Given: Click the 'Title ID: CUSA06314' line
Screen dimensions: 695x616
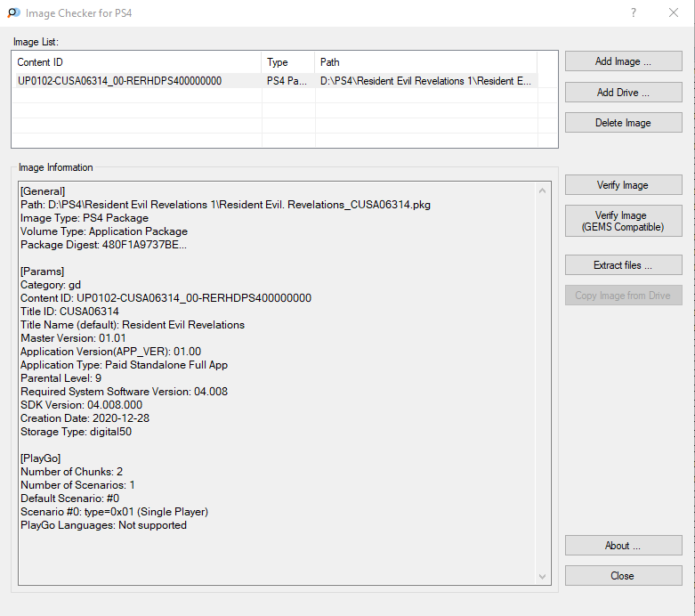Looking at the screenshot, I should pos(69,312).
